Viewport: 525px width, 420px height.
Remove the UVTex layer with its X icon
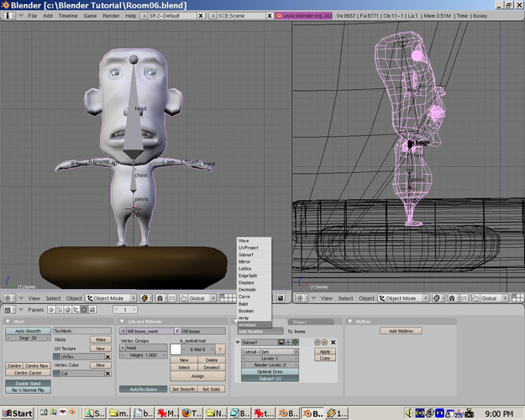(107, 357)
